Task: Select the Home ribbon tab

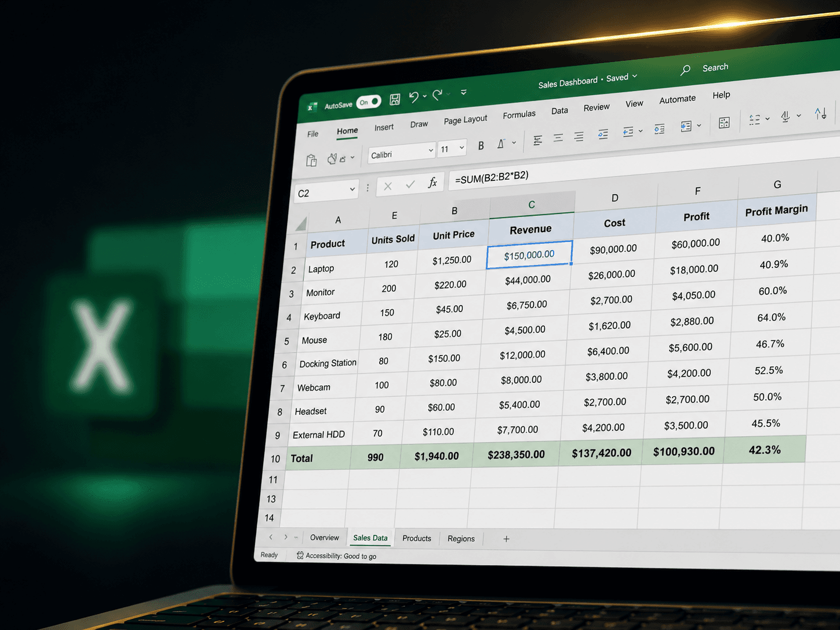Action: pyautogui.click(x=347, y=131)
